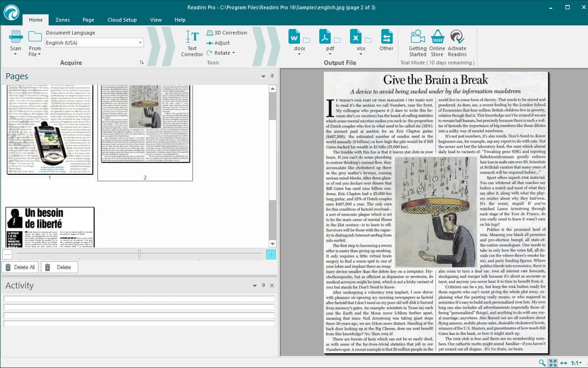Expand the From File dropdown arrow
This screenshot has height=368, width=588.
[x=39, y=54]
